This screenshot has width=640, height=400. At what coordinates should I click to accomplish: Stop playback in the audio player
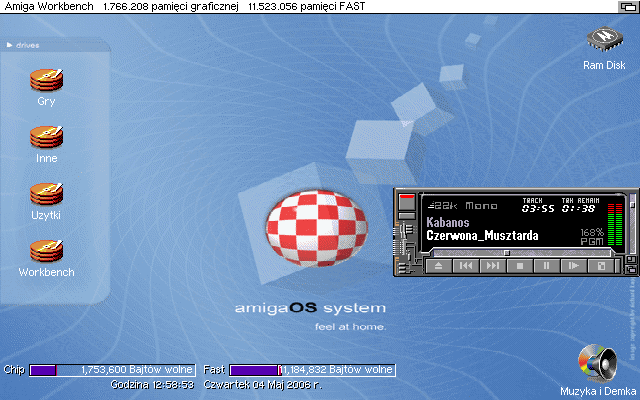520,266
